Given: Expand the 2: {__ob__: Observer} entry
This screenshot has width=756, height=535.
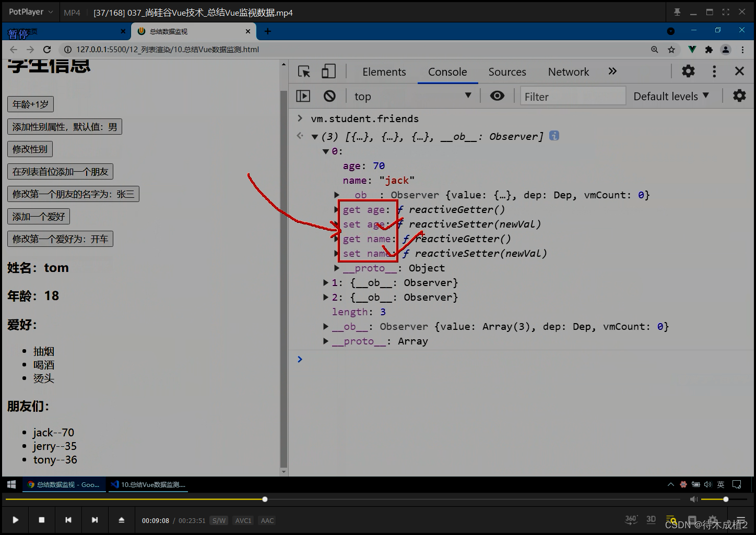Looking at the screenshot, I should pyautogui.click(x=326, y=298).
